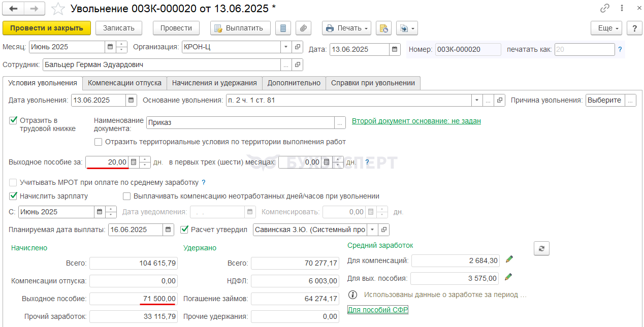Open the Сотрудник card icon
644x327 pixels.
[x=298, y=65]
